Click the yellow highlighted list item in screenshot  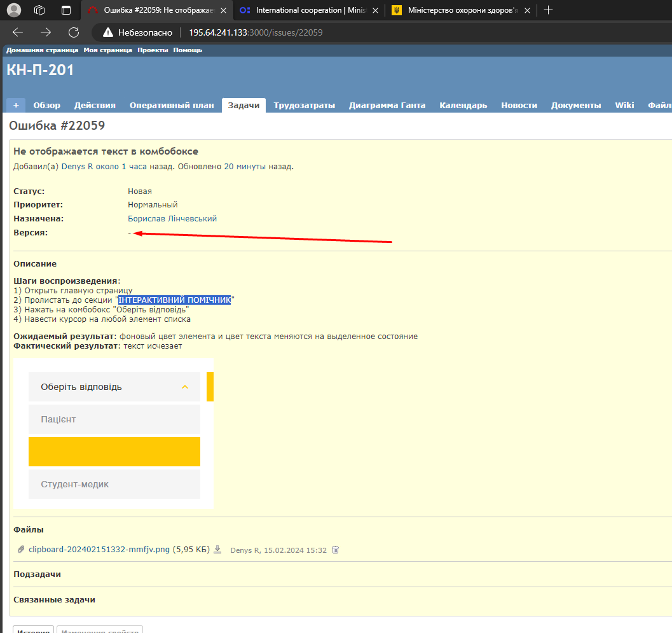(114, 452)
